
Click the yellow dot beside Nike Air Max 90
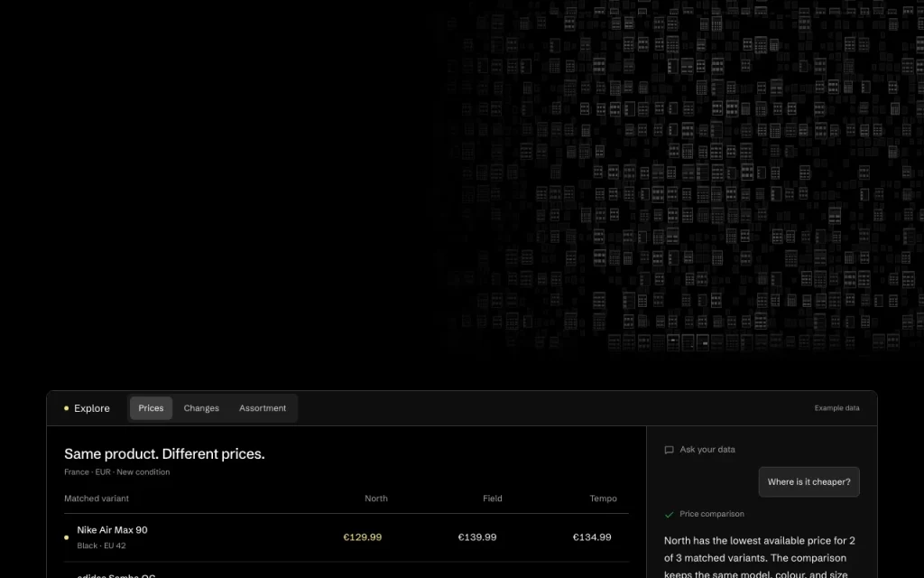tap(66, 537)
